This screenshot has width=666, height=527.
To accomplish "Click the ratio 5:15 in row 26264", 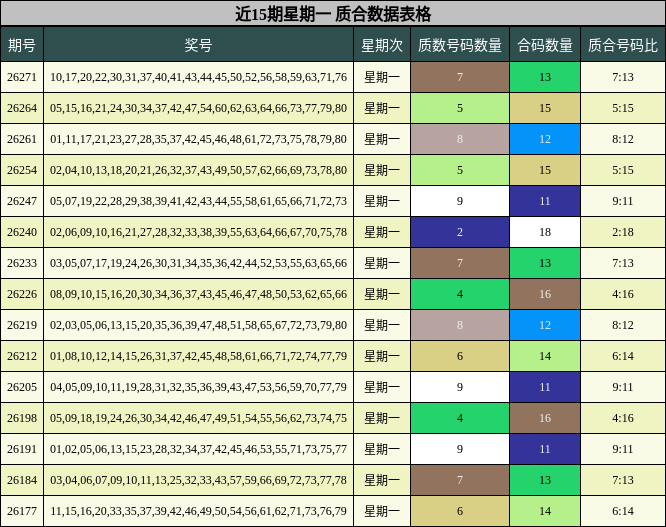I will pos(623,108).
